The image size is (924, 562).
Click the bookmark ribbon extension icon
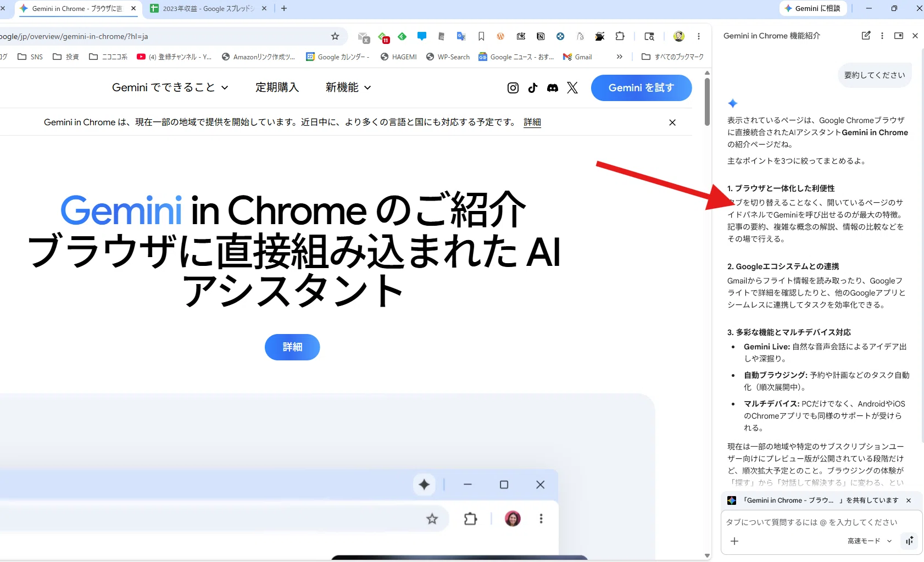click(x=481, y=36)
